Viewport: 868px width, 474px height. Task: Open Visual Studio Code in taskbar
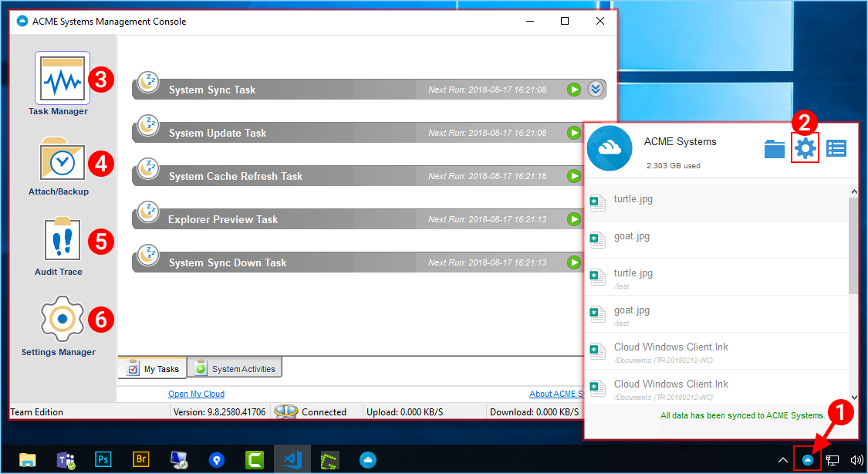[292, 459]
